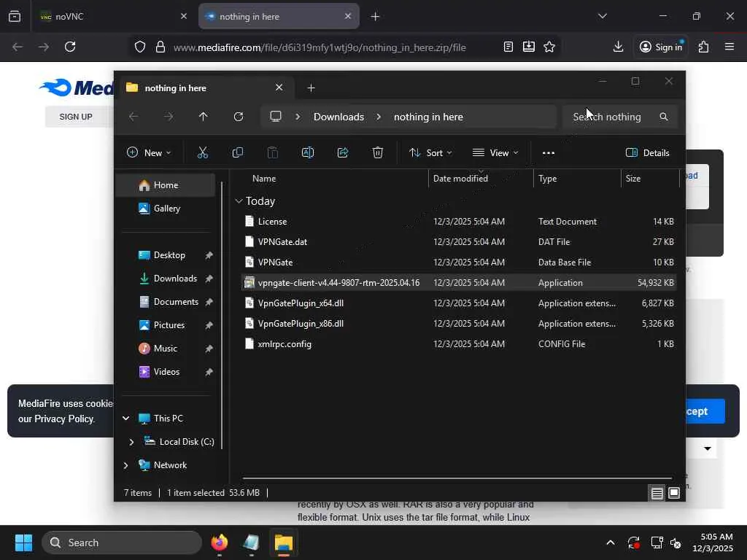This screenshot has height=560, width=747.
Task: Open the Sort dropdown
Action: [430, 153]
